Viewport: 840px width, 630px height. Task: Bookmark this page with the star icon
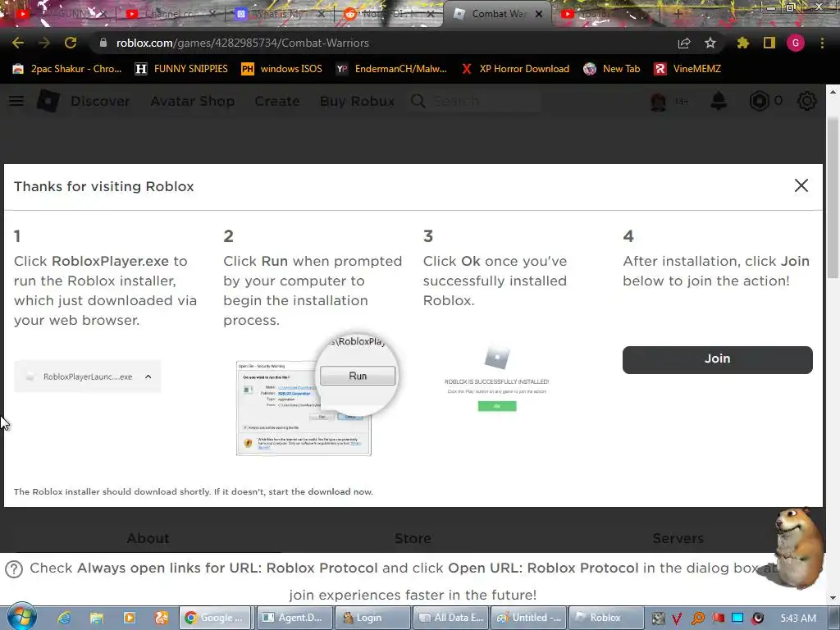pyautogui.click(x=710, y=43)
